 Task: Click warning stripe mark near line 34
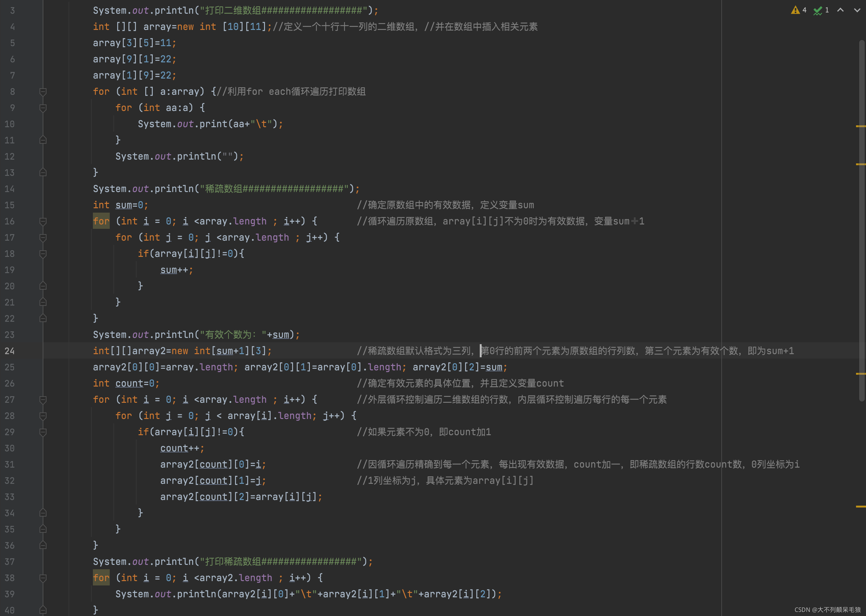tap(860, 506)
